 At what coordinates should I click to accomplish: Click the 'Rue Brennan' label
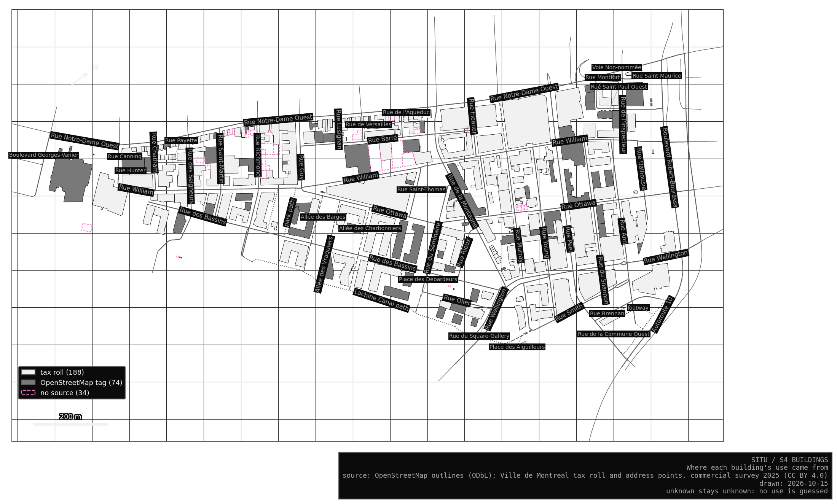tap(607, 314)
